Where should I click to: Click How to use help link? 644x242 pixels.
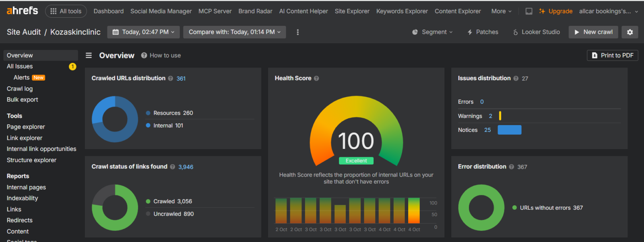click(161, 55)
